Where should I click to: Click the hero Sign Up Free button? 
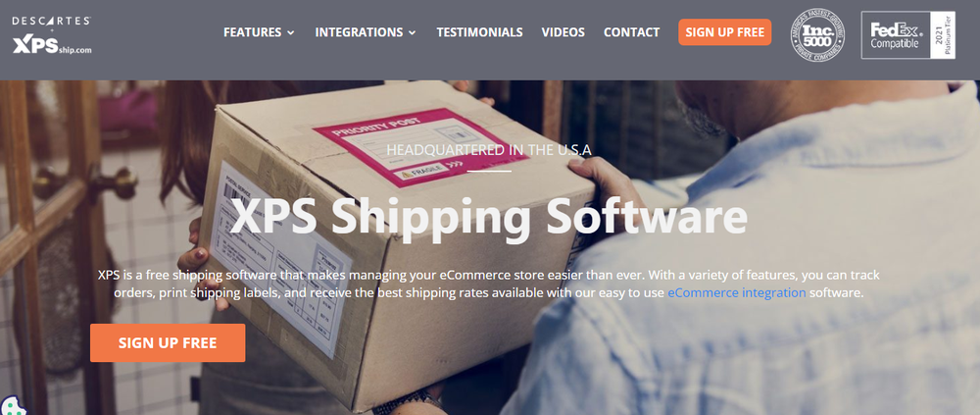click(x=168, y=343)
